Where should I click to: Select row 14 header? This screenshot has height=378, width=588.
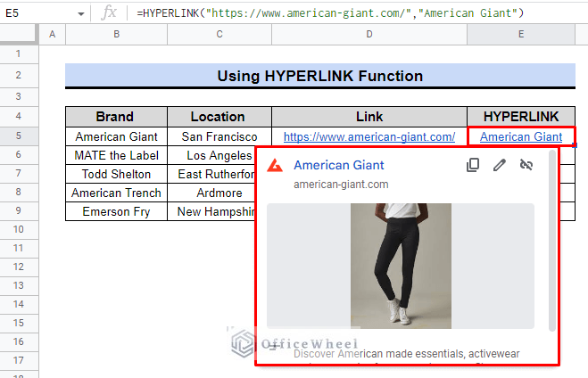19,305
